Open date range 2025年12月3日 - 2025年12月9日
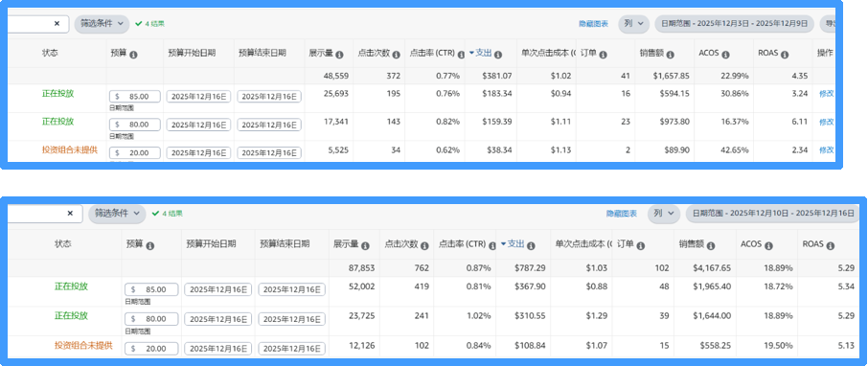868x366 pixels. pos(734,24)
